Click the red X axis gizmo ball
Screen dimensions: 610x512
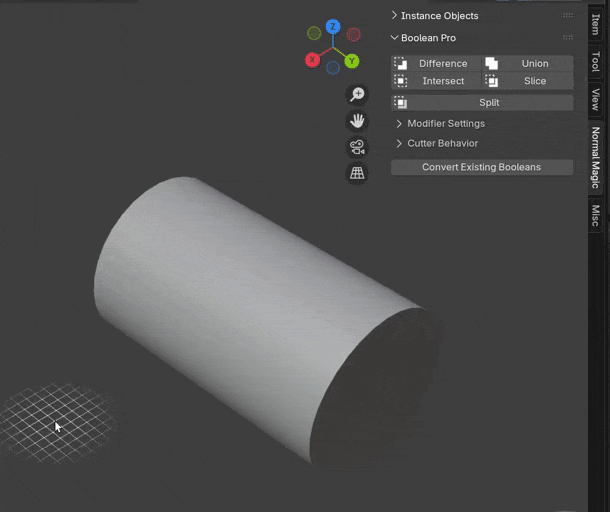point(312,61)
